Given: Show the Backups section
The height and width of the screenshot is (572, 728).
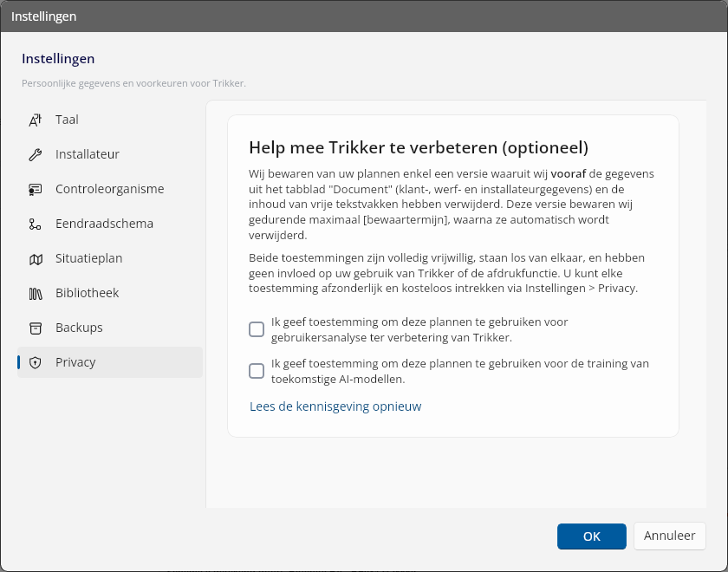Looking at the screenshot, I should [110, 328].
